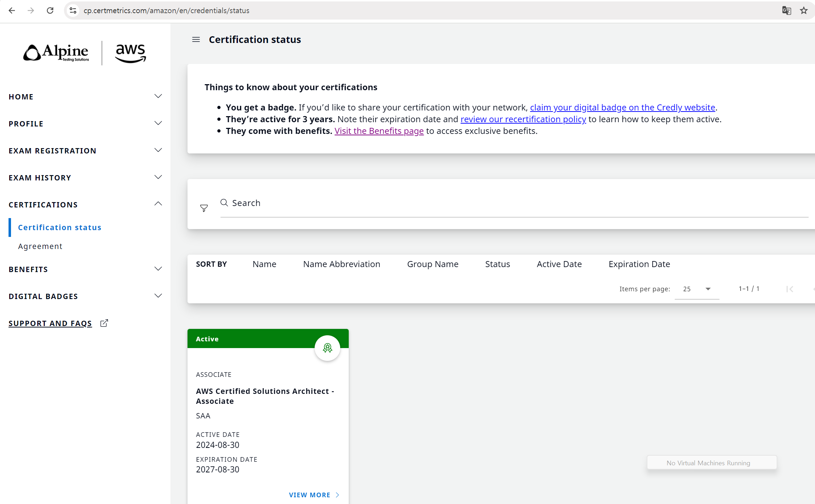The height and width of the screenshot is (504, 815).
Task: Select Certification status sidebar item
Action: pos(60,227)
